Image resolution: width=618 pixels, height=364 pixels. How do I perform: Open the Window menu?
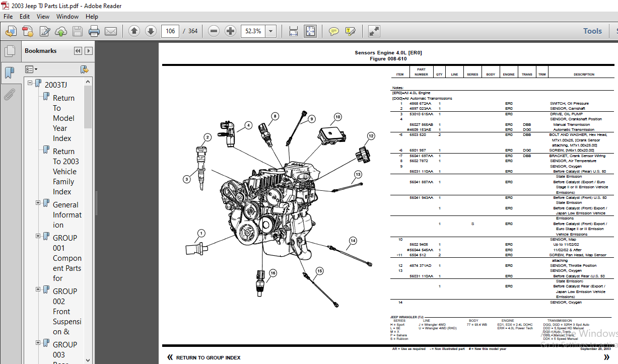click(x=67, y=17)
